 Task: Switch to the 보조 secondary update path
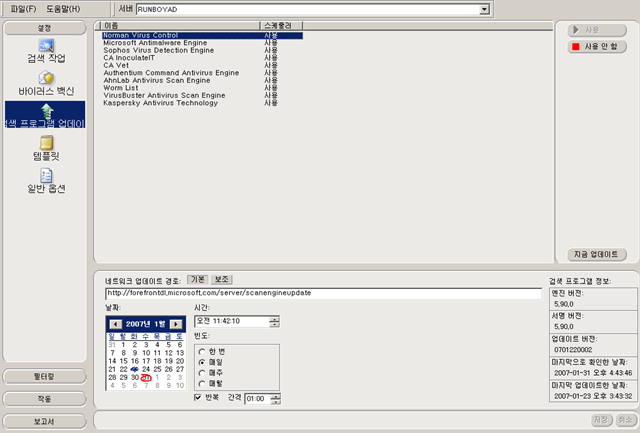click(x=222, y=280)
